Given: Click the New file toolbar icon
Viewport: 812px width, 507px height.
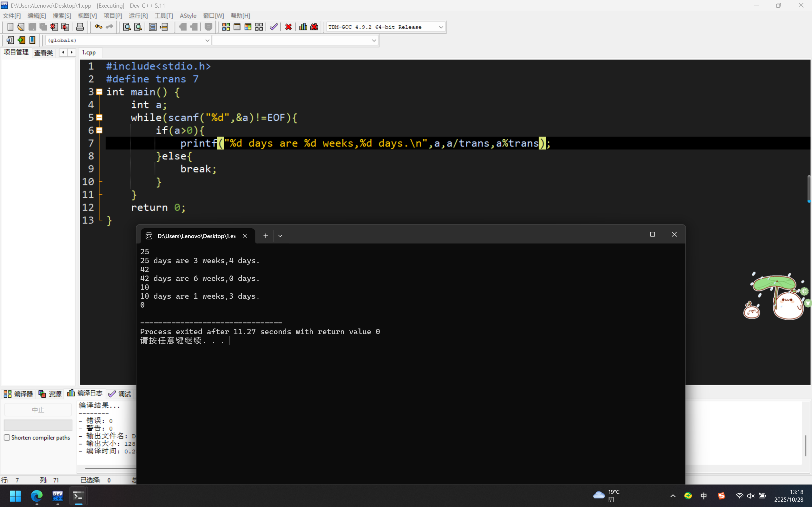Looking at the screenshot, I should (10, 27).
